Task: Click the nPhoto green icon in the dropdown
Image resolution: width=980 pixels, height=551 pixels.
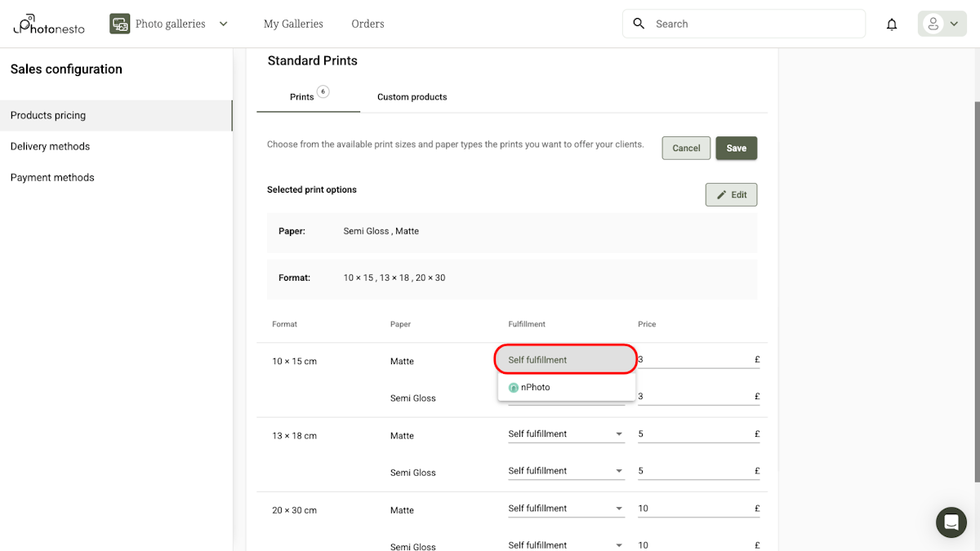Action: click(512, 386)
